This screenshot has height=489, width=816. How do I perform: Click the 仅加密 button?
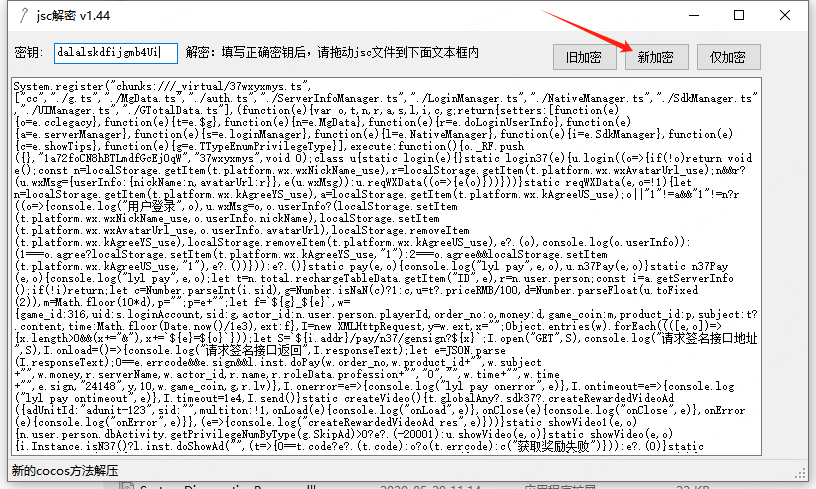[728, 57]
